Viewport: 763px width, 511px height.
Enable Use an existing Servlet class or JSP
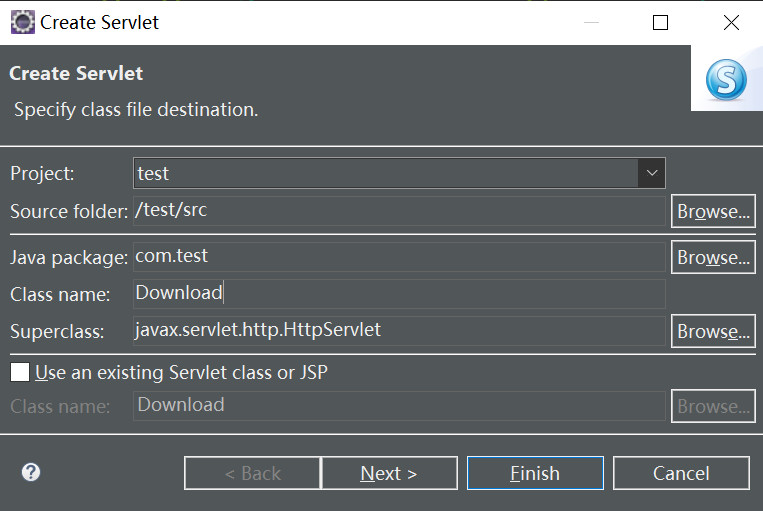(20, 373)
